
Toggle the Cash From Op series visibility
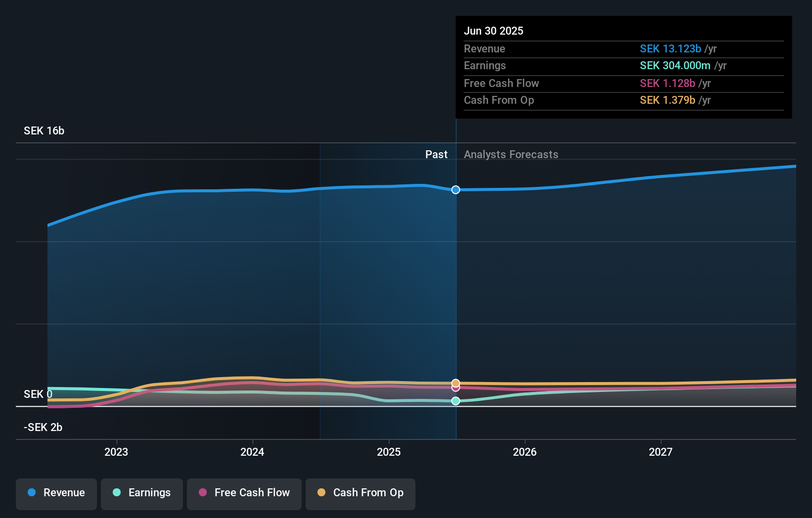click(x=360, y=493)
